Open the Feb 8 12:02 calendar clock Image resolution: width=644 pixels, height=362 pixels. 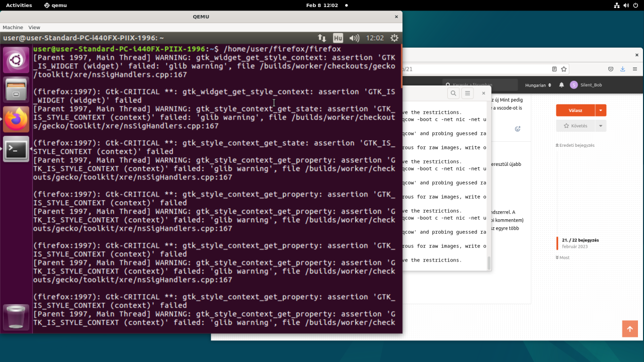(322, 5)
